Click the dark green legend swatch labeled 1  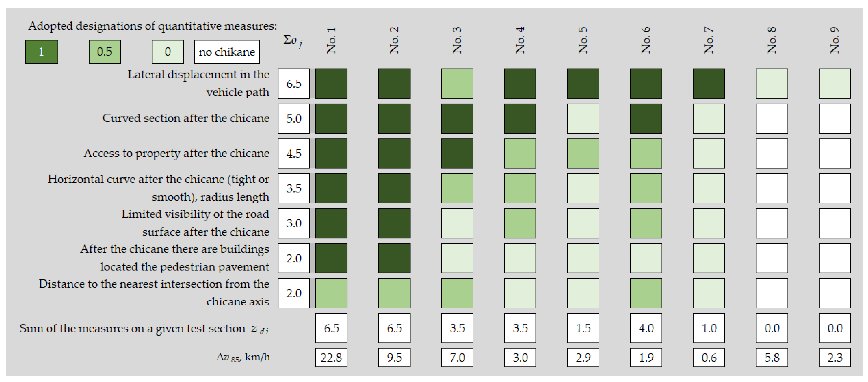(41, 52)
